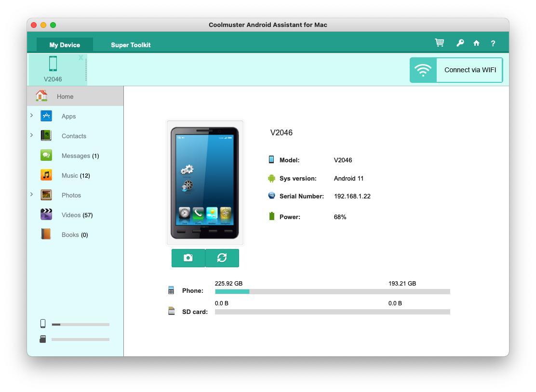Open help via the question mark icon
The width and height of the screenshot is (536, 392).
(x=493, y=43)
